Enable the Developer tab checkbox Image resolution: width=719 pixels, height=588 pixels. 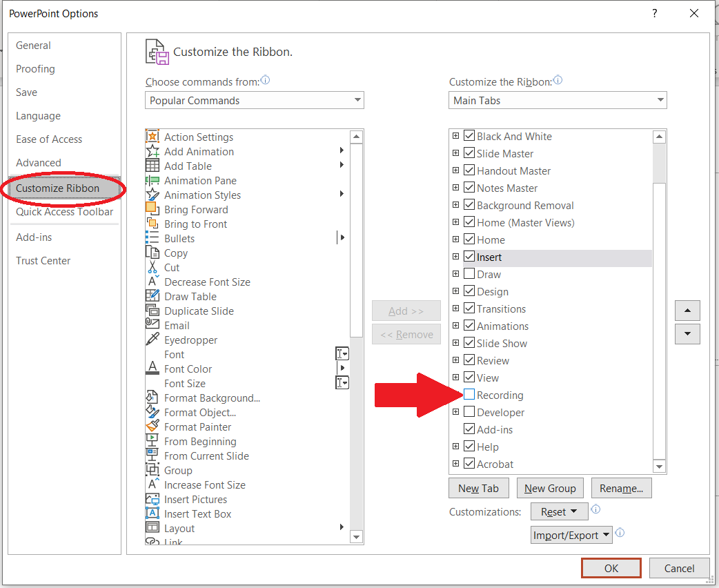click(469, 412)
